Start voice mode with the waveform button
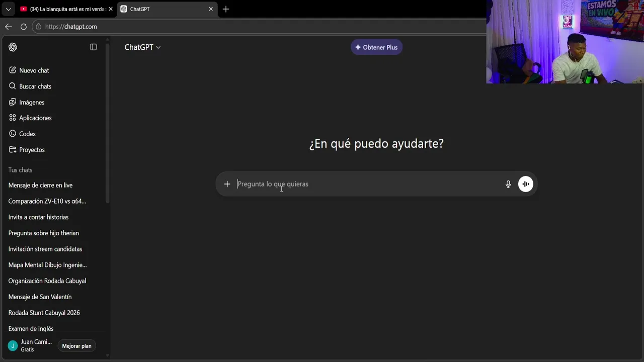This screenshot has height=362, width=644. 525,184
